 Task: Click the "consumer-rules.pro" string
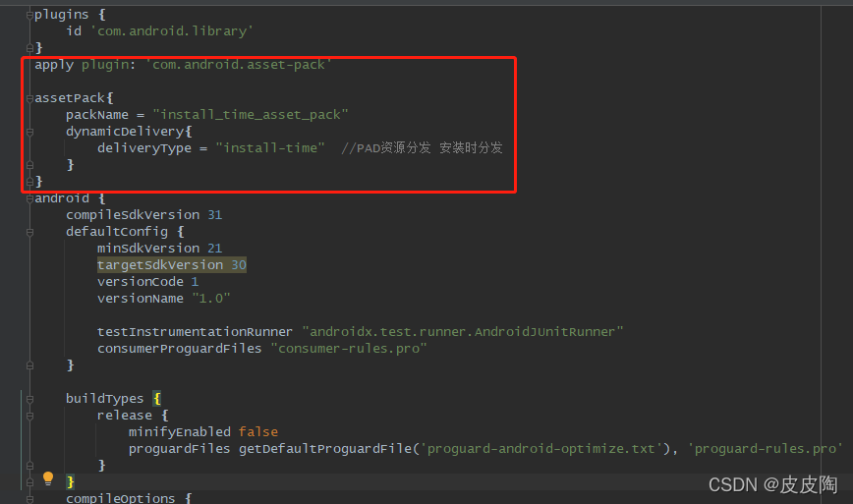(349, 349)
